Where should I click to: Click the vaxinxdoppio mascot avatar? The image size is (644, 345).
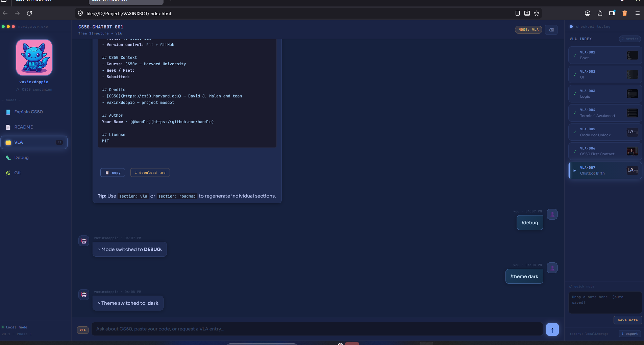click(34, 57)
